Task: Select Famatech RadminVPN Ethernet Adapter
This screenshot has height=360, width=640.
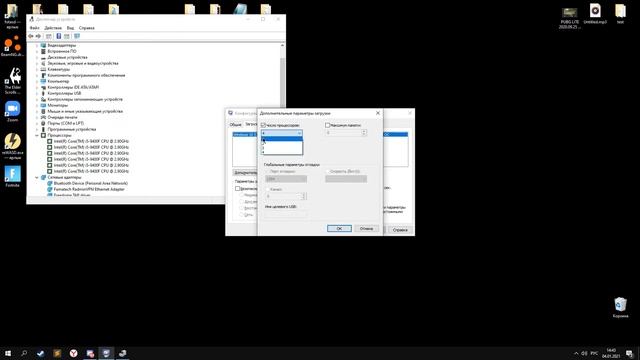Action: 89,189
